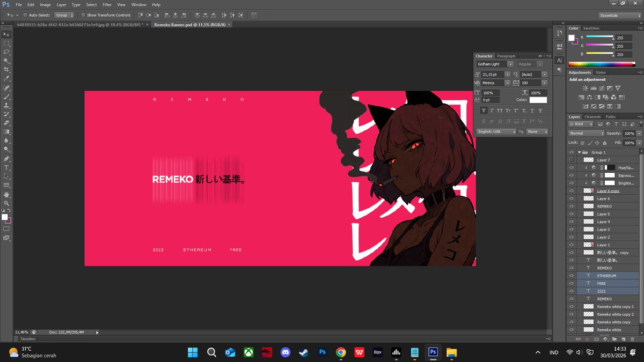Click the All Caps button in Character panel
The height and width of the screenshot is (362, 644).
[500, 110]
